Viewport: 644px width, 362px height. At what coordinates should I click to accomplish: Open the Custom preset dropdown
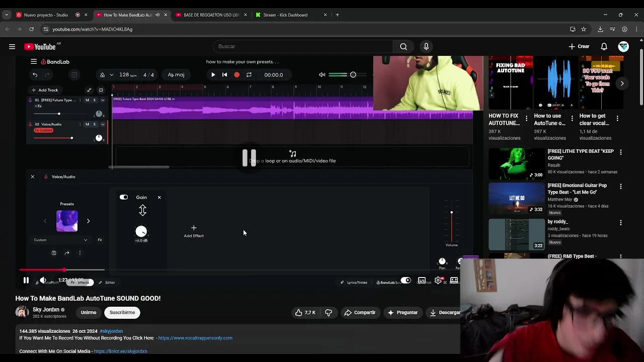coord(60,240)
